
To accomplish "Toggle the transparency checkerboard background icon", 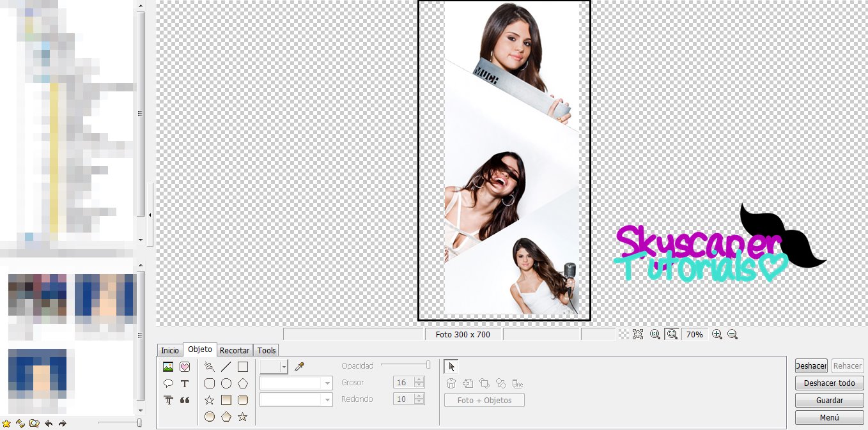I will coord(623,334).
